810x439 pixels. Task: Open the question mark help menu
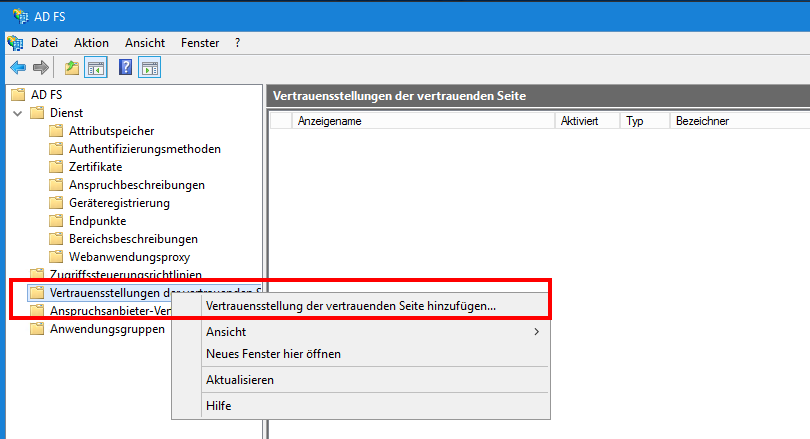pyautogui.click(x=238, y=43)
